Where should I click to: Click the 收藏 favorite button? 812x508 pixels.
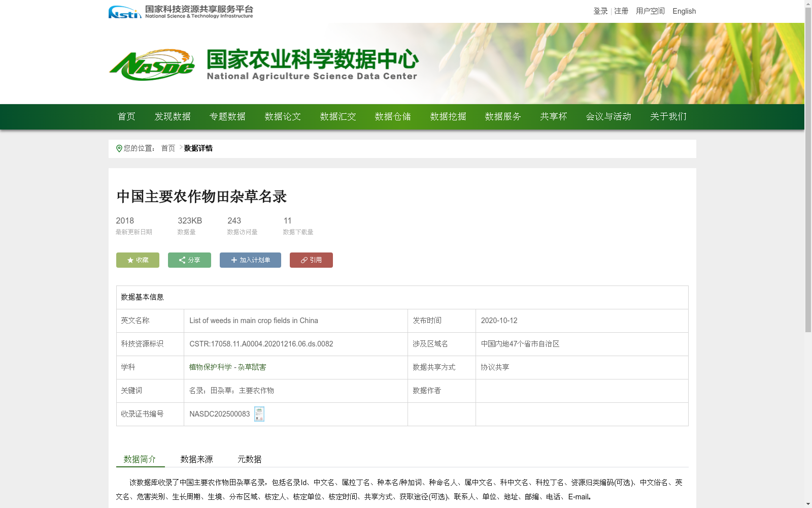coord(138,260)
